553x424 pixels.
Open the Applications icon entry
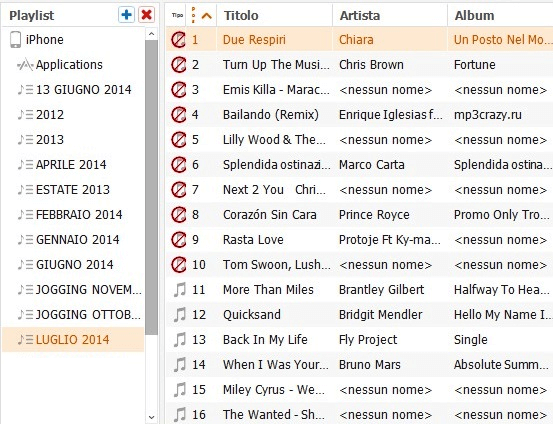(25, 65)
